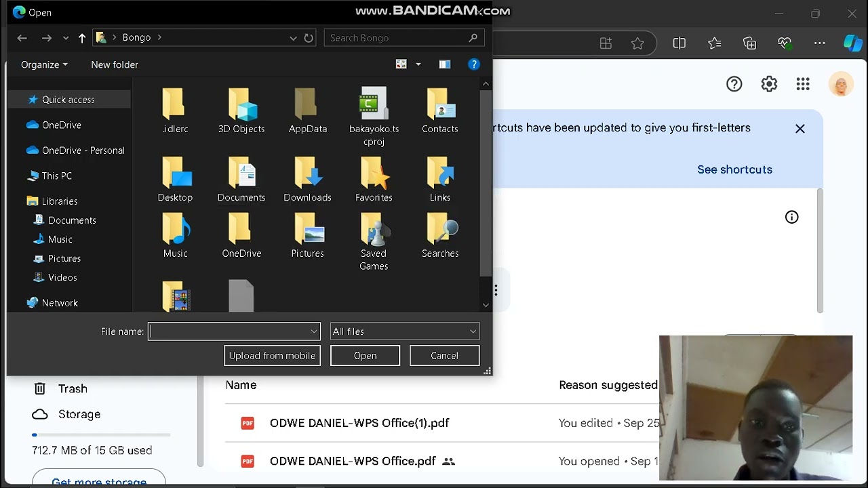Select Documents folder in file grid
Screen dimensions: 868x488
click(241, 180)
